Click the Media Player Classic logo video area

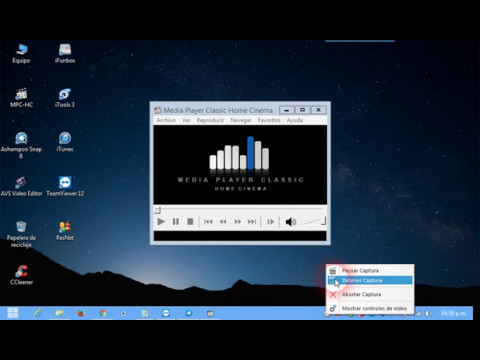tap(240, 165)
